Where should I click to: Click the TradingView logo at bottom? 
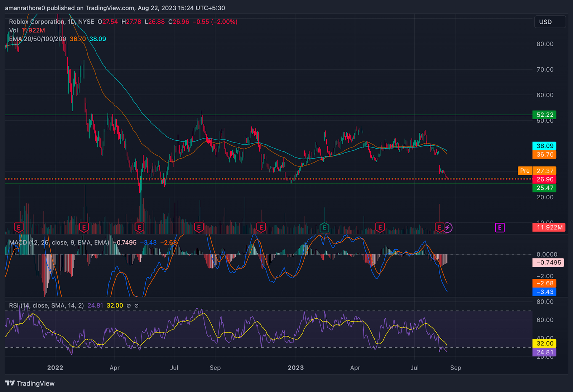pyautogui.click(x=30, y=383)
